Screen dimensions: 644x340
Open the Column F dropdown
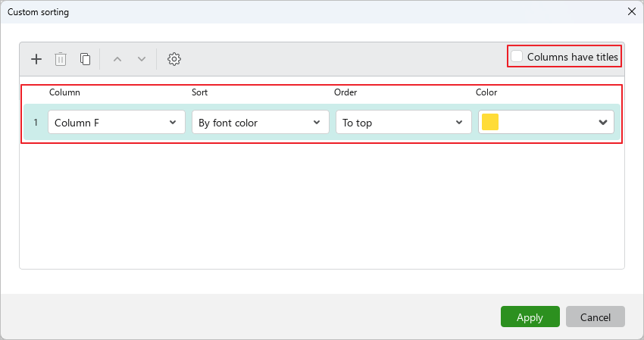coord(117,123)
